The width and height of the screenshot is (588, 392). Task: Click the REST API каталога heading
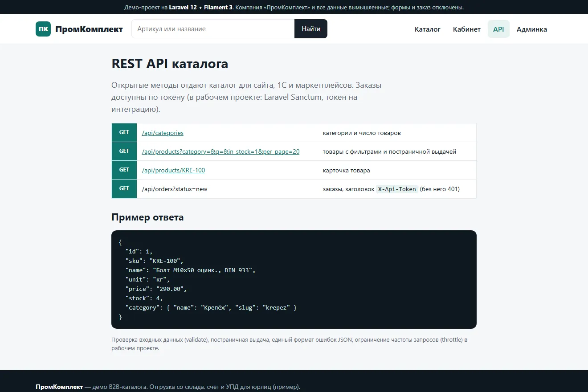[170, 64]
